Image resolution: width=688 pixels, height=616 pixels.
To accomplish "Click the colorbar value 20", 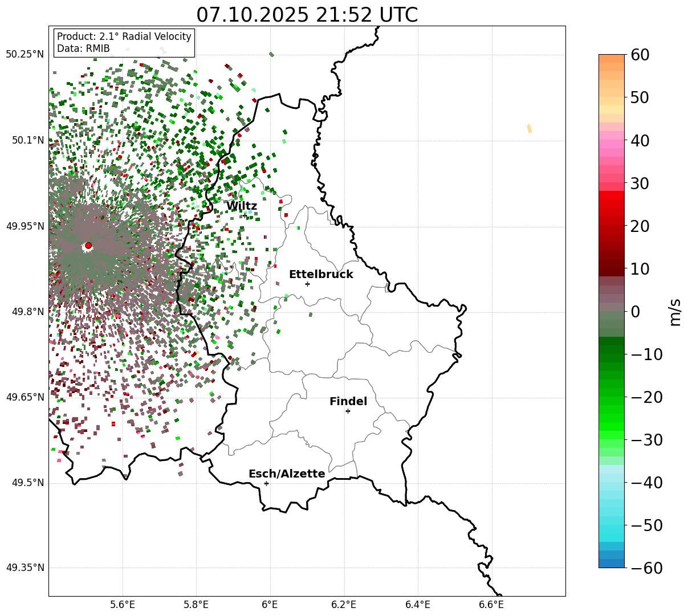I will pos(641,226).
